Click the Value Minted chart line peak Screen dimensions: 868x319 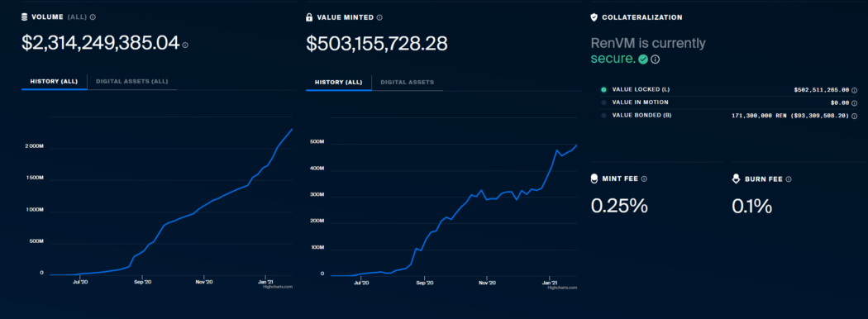[x=577, y=145]
